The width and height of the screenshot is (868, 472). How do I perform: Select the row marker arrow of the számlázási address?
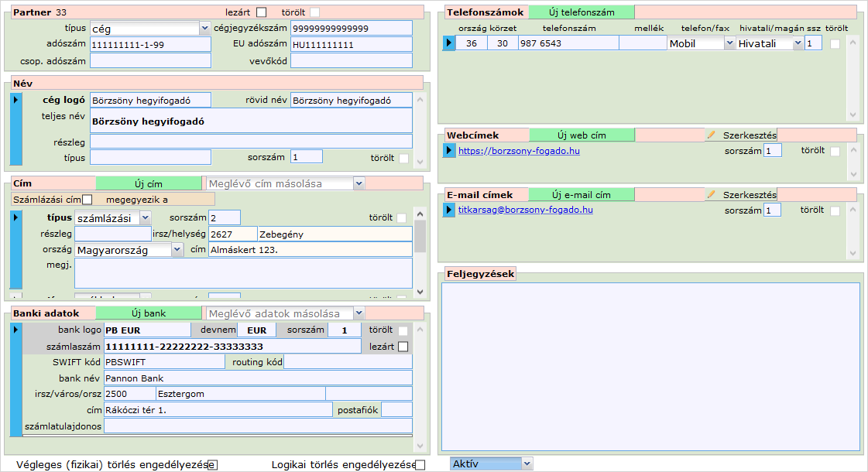coord(16,218)
